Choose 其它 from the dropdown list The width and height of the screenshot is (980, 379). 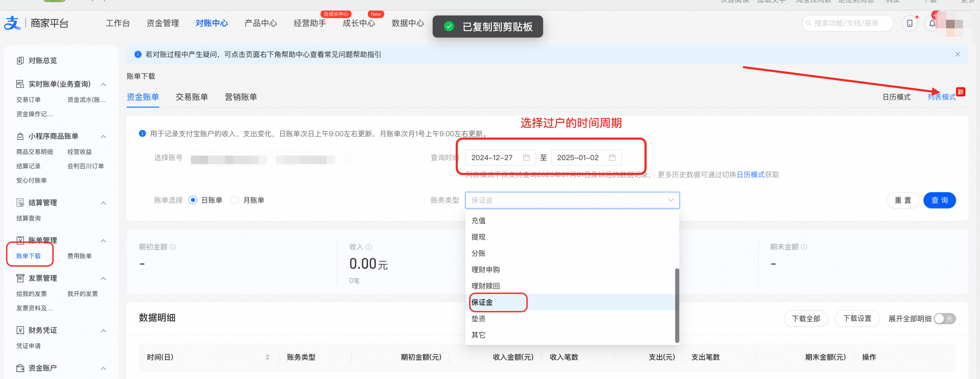(572, 335)
